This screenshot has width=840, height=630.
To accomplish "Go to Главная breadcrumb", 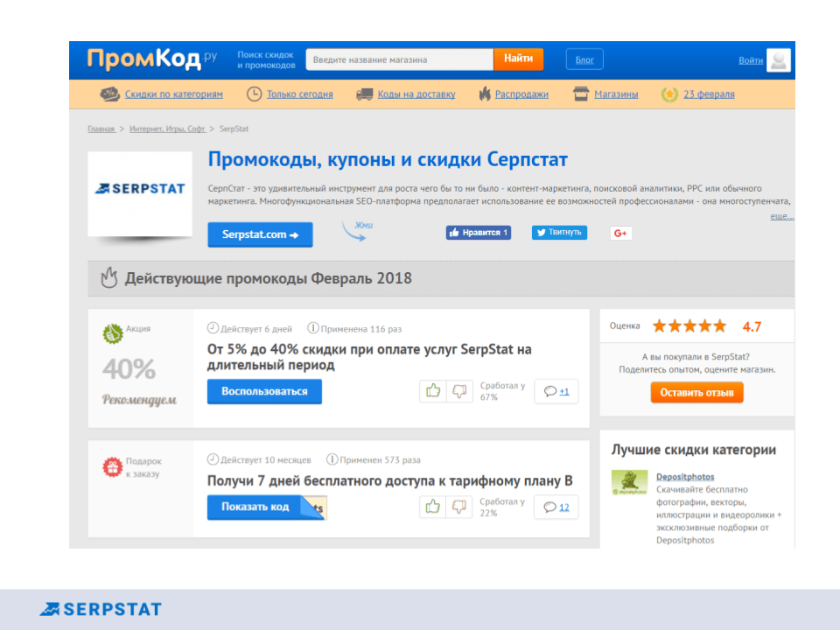I will 101,129.
